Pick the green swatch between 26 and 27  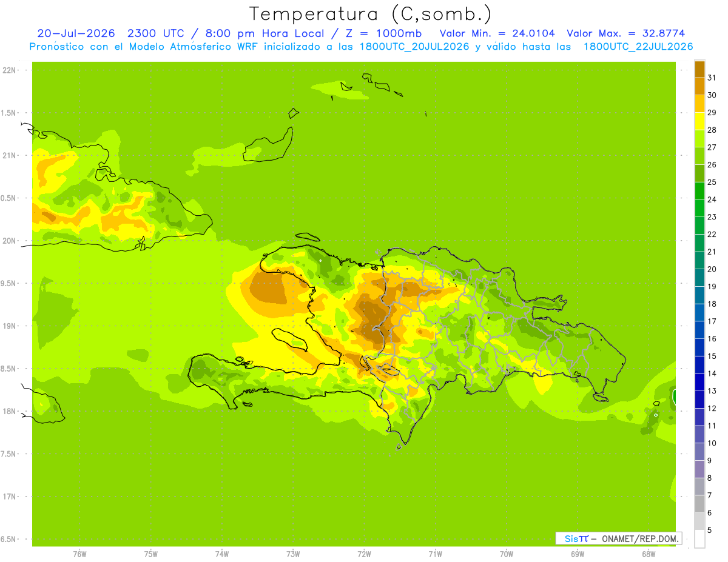pyautogui.click(x=699, y=156)
